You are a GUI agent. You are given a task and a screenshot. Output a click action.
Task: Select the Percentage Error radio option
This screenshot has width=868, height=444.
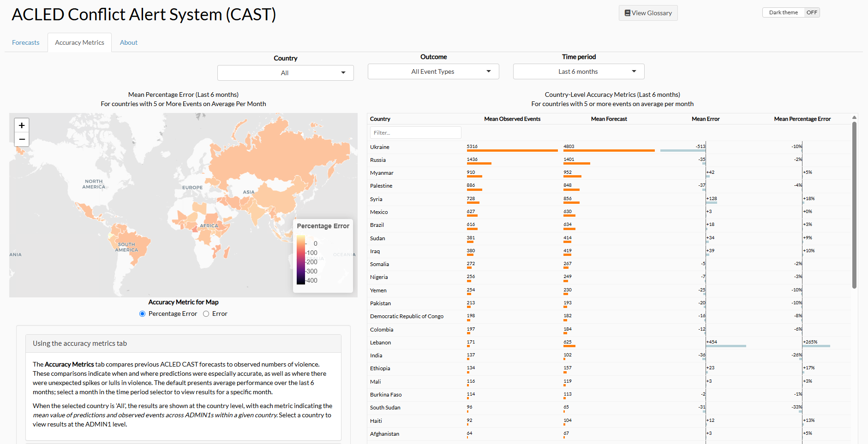coord(142,314)
